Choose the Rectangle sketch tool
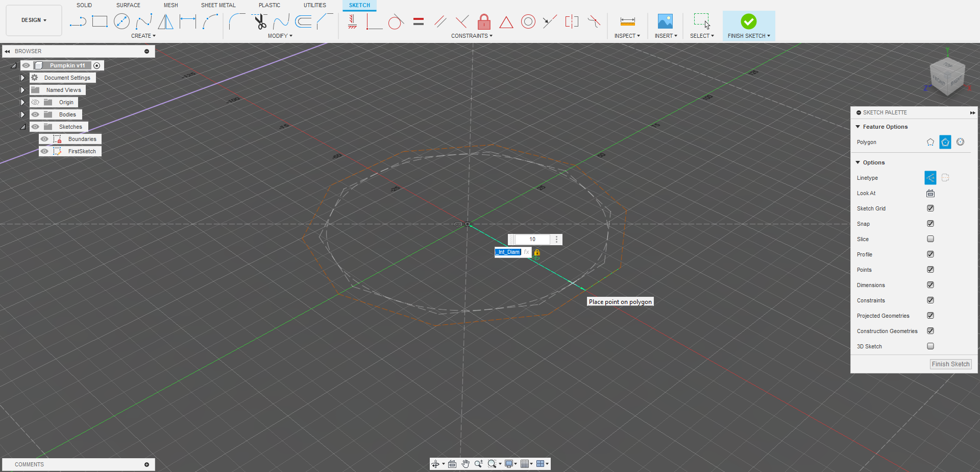This screenshot has height=472, width=980. coord(100,21)
